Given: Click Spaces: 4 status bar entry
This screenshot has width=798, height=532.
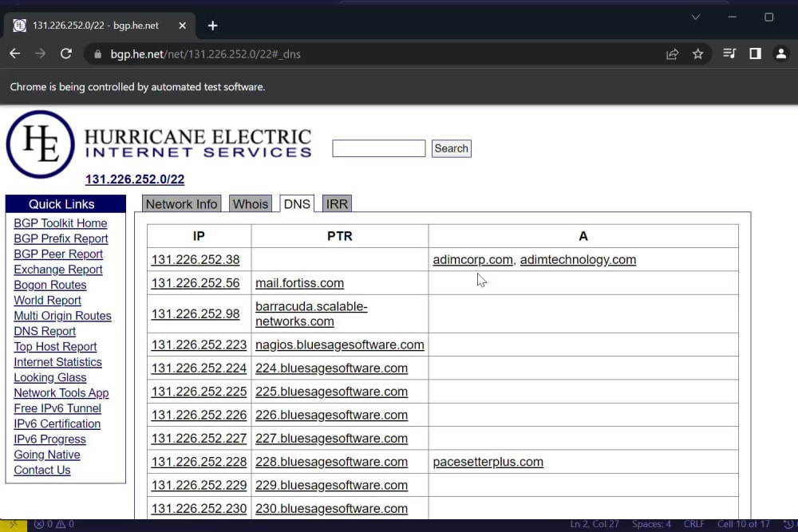Looking at the screenshot, I should click(x=651, y=524).
